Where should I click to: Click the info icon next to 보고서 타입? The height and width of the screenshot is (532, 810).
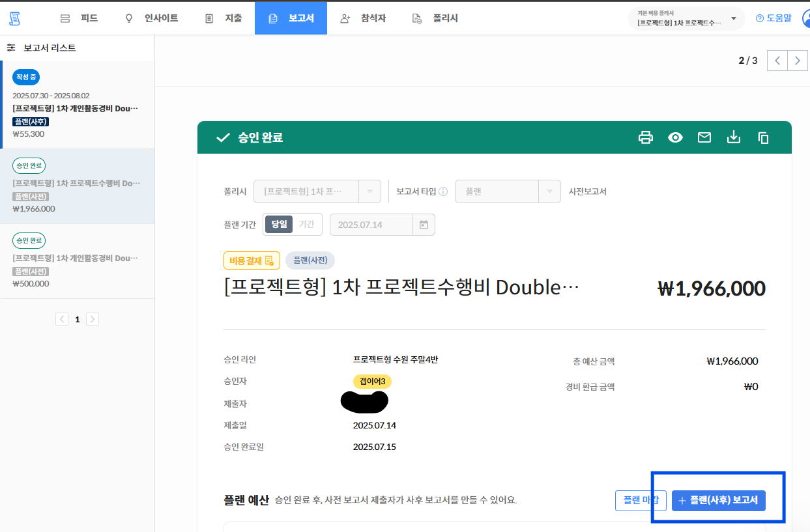443,191
